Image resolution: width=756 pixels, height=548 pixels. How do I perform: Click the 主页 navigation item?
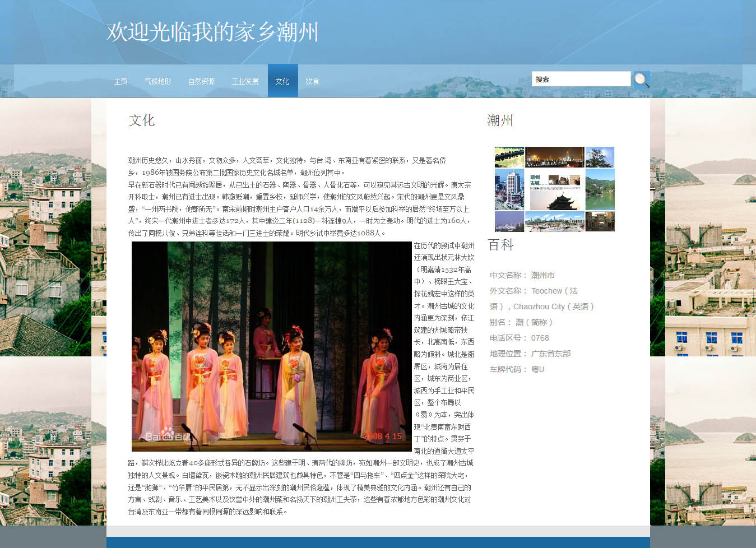point(120,81)
